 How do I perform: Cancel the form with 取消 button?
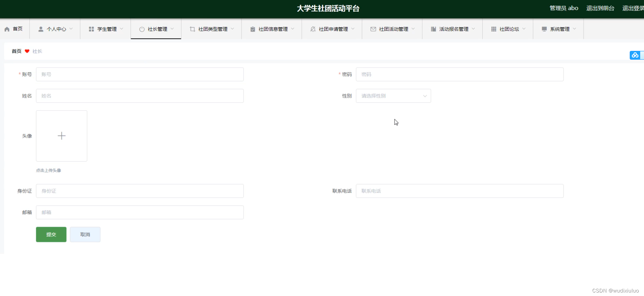[x=85, y=235]
